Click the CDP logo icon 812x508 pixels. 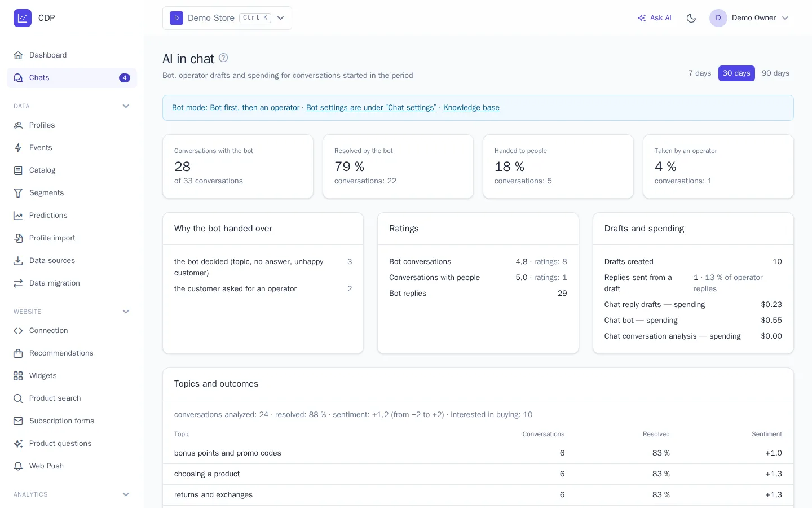click(23, 18)
